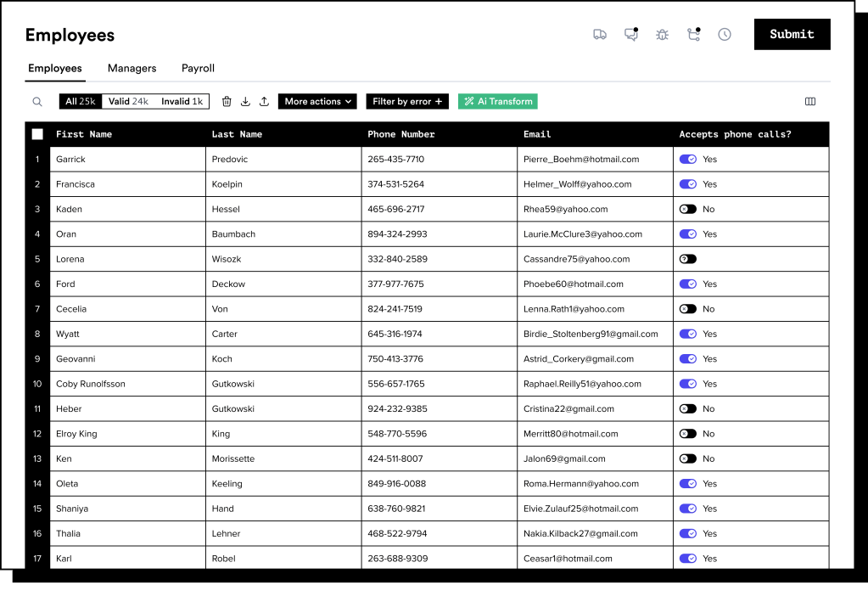Upload a file with the upload icon

264,101
